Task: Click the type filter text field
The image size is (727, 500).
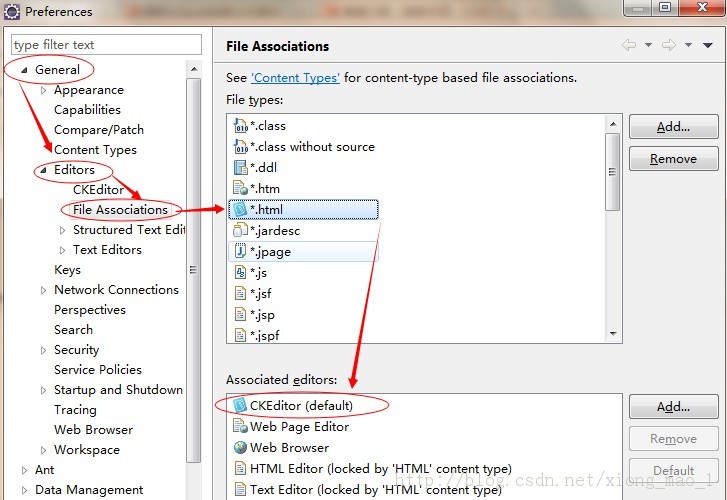Action: (106, 45)
